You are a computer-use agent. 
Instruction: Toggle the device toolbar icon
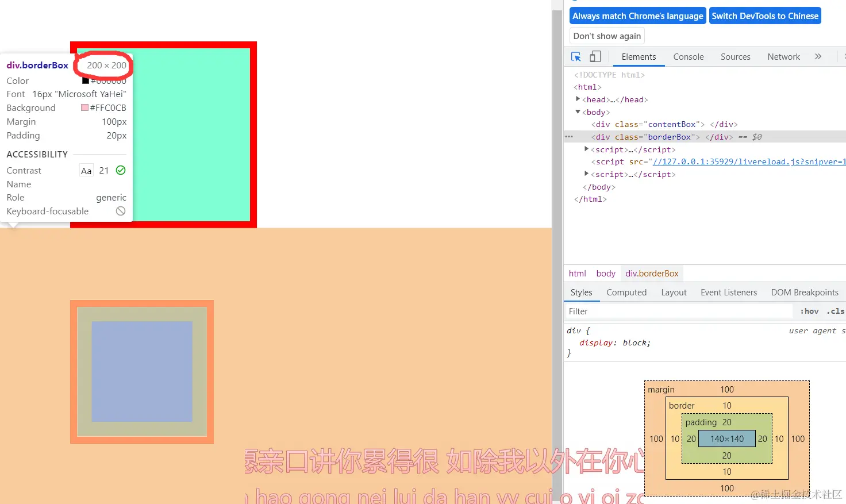click(x=595, y=57)
